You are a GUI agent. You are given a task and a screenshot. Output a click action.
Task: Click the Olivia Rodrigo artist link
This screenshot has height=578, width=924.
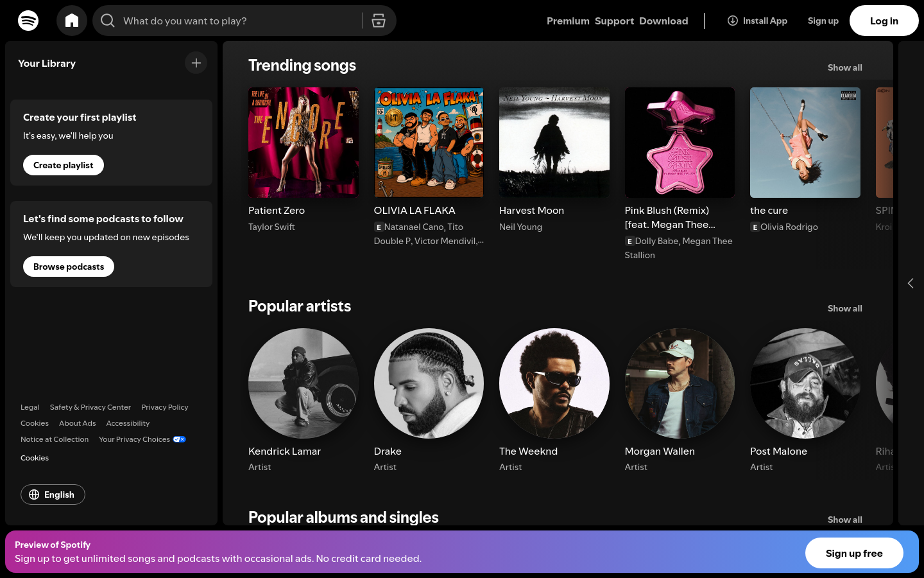coord(789,227)
